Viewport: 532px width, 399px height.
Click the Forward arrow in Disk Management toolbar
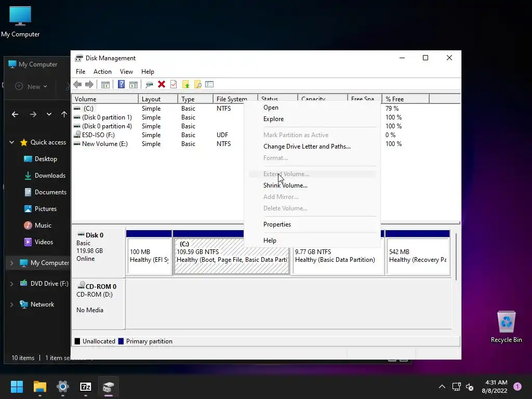tap(89, 85)
